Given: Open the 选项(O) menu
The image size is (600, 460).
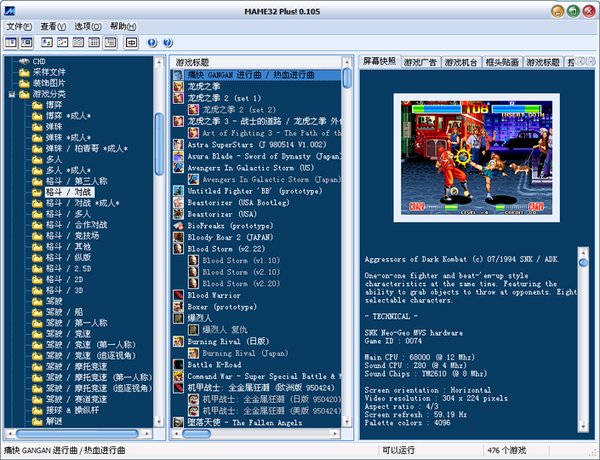Looking at the screenshot, I should pyautogui.click(x=88, y=26).
